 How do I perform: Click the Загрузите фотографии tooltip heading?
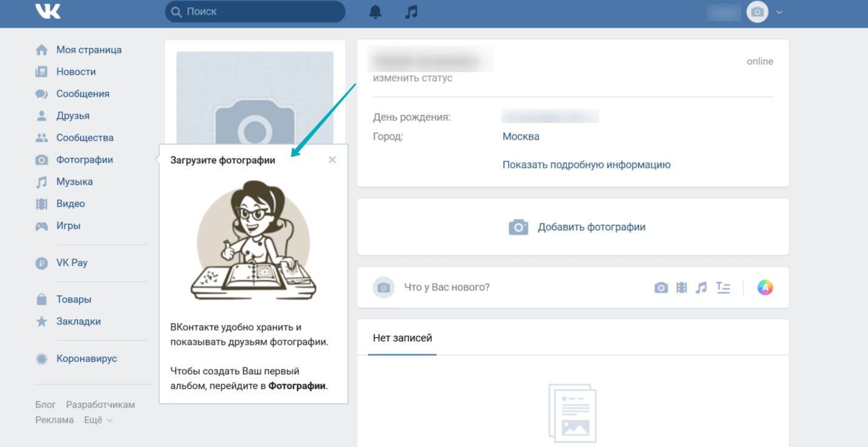(223, 160)
